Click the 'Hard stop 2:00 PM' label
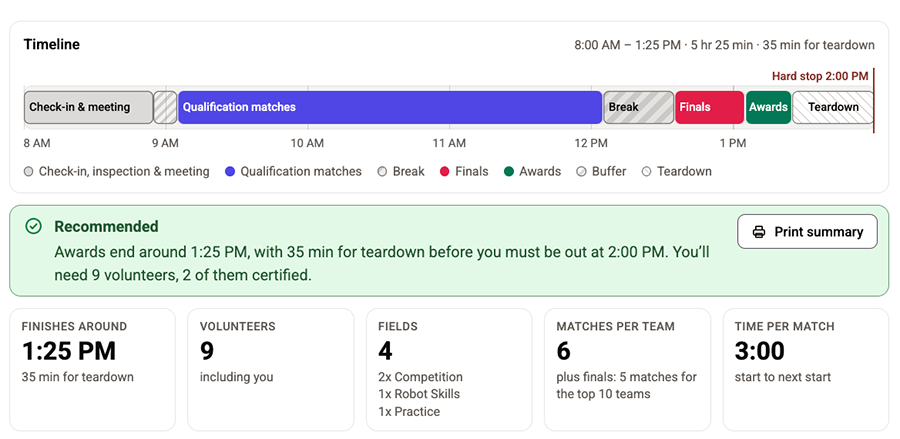Image resolution: width=900 pixels, height=439 pixels. click(x=820, y=76)
